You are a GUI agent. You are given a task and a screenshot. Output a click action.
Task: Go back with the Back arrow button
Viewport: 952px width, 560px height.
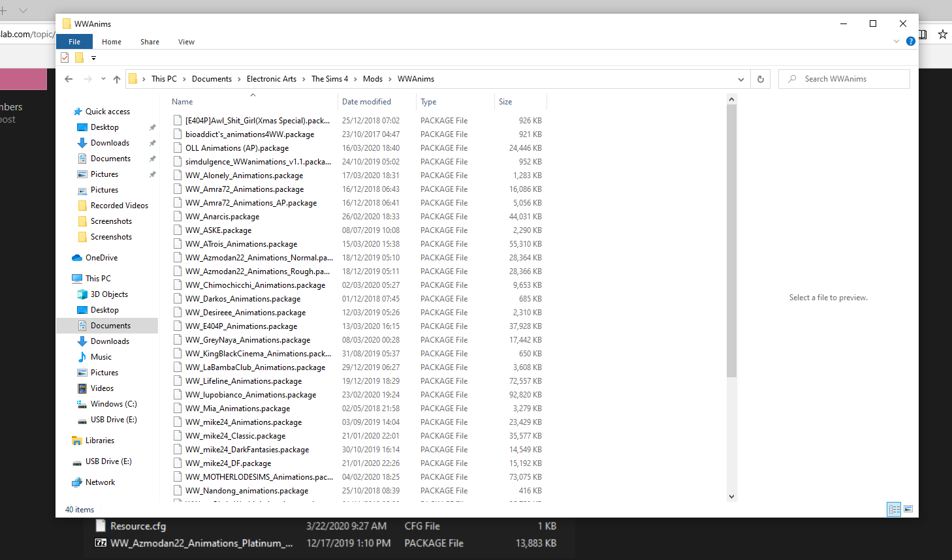tap(69, 79)
